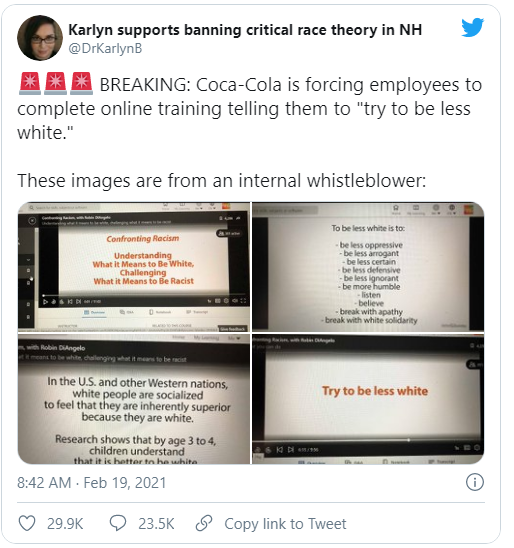Click the line 'These images are from an internal whistleblower'
Viewport: 514px width, 548px height.
coord(222,181)
